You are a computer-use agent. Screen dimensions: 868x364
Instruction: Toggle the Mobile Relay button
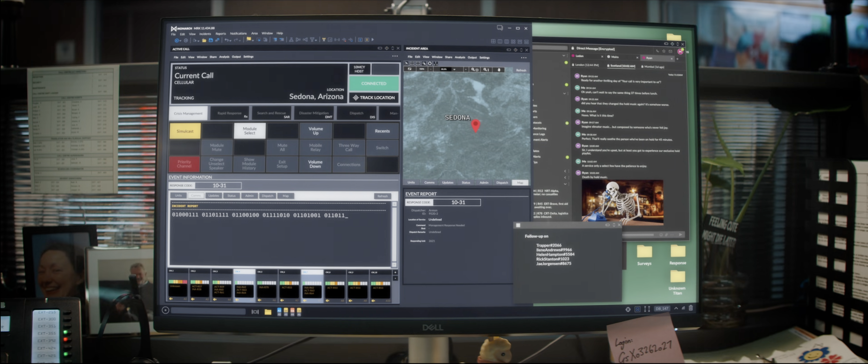pyautogui.click(x=315, y=147)
